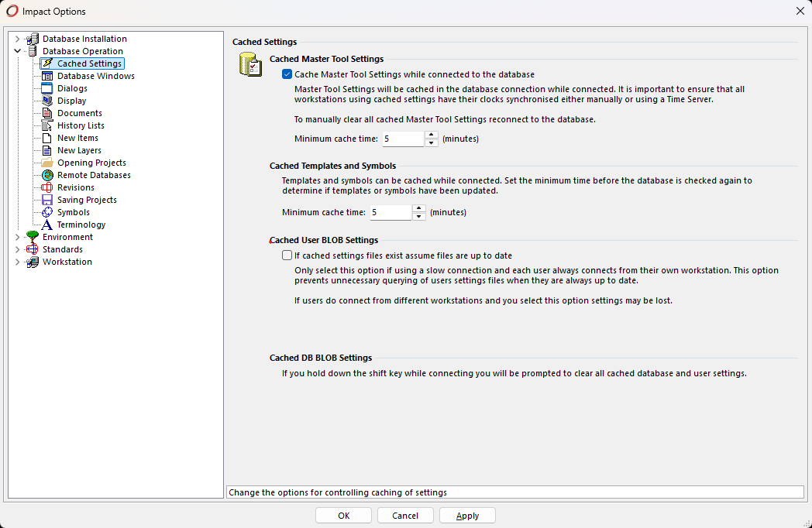Click the Saving Projects floppy icon
Screen dimensions: 812x528
(47, 201)
